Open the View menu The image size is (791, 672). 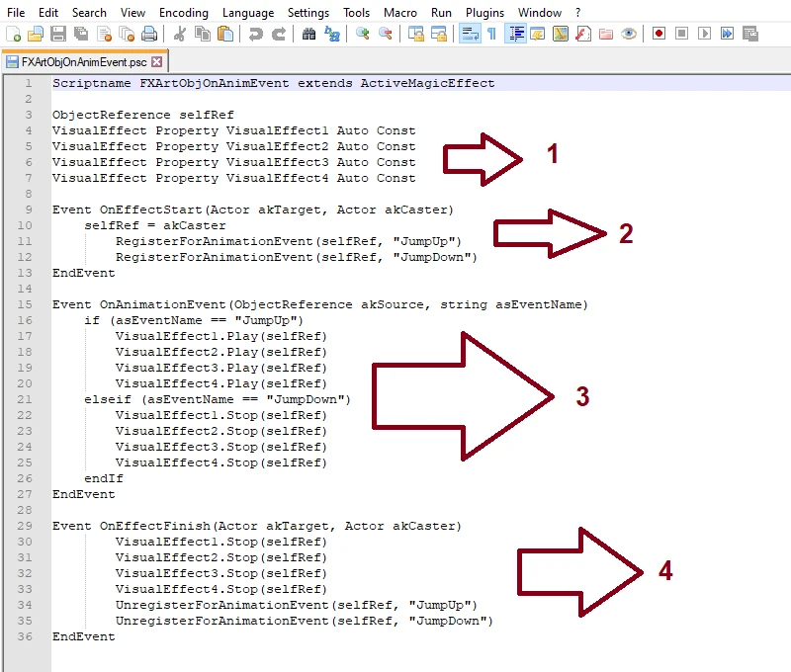click(x=132, y=13)
